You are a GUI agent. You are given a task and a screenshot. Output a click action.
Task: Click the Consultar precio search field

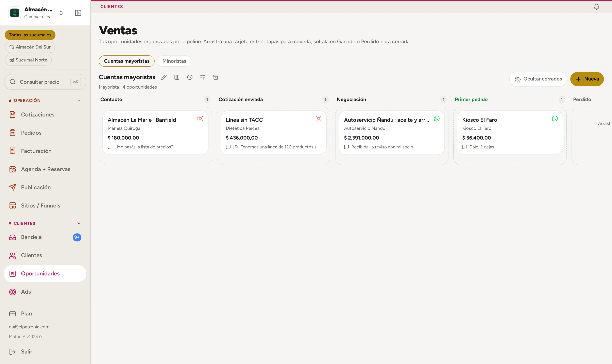45,82
